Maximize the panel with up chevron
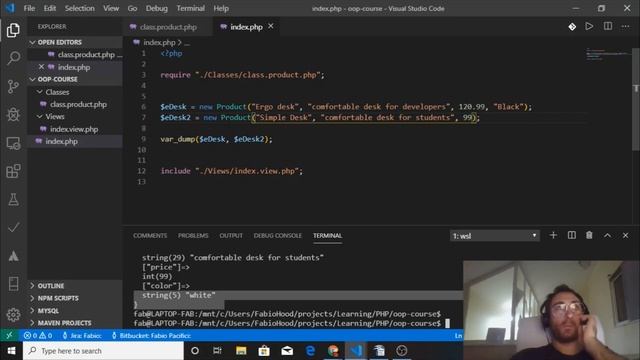This screenshot has height=360, width=640. point(607,235)
